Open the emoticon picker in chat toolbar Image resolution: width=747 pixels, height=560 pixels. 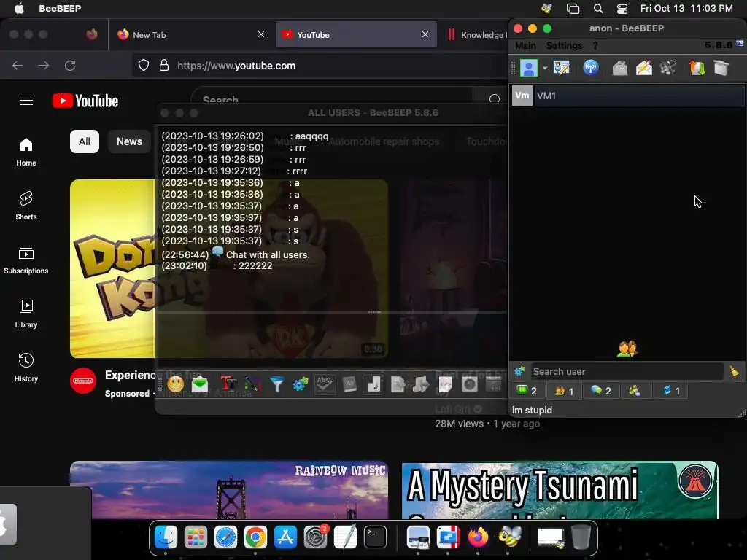tap(175, 384)
